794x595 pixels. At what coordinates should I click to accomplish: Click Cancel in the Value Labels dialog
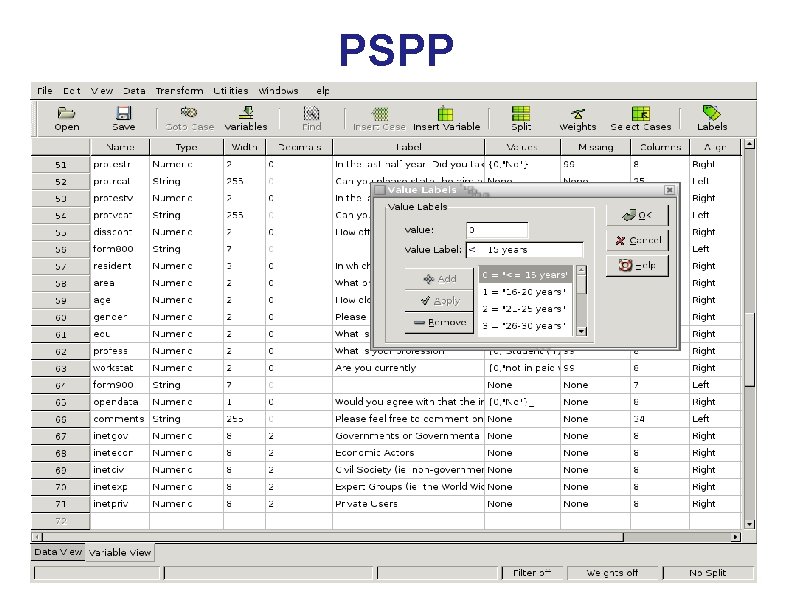[637, 240]
